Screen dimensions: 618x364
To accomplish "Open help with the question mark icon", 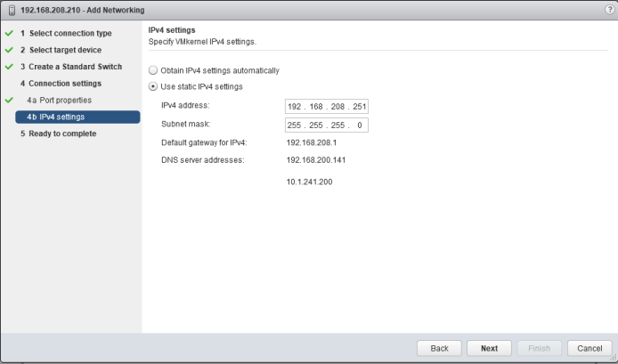I will [x=608, y=9].
